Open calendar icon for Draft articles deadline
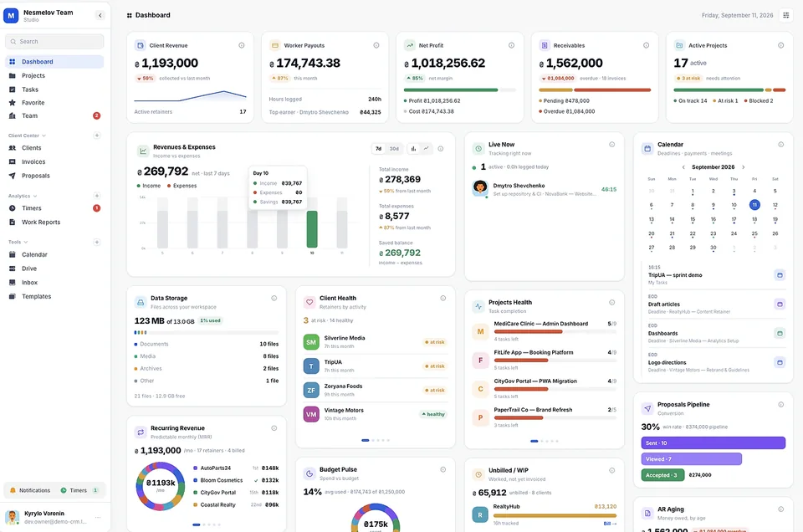The width and height of the screenshot is (803, 532). pos(780,304)
